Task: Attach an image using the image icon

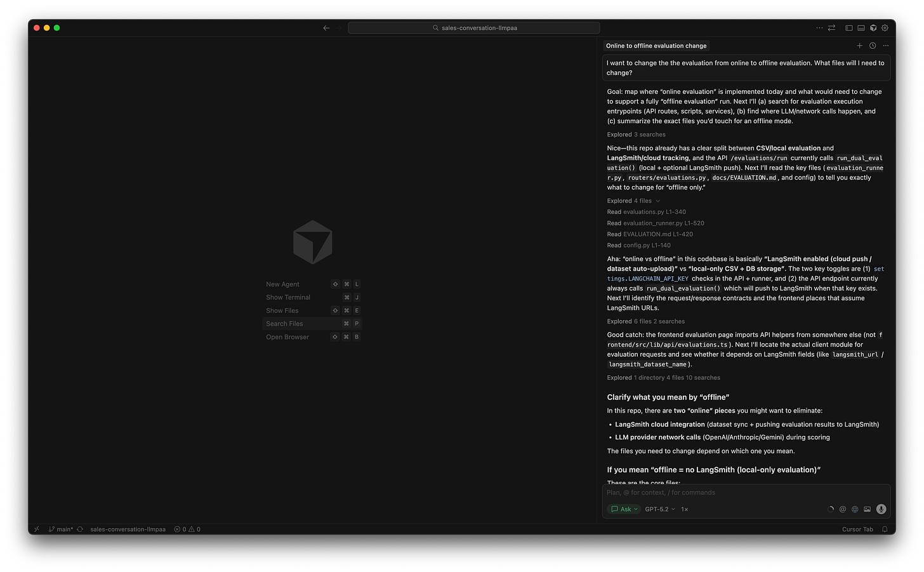Action: pos(867,509)
